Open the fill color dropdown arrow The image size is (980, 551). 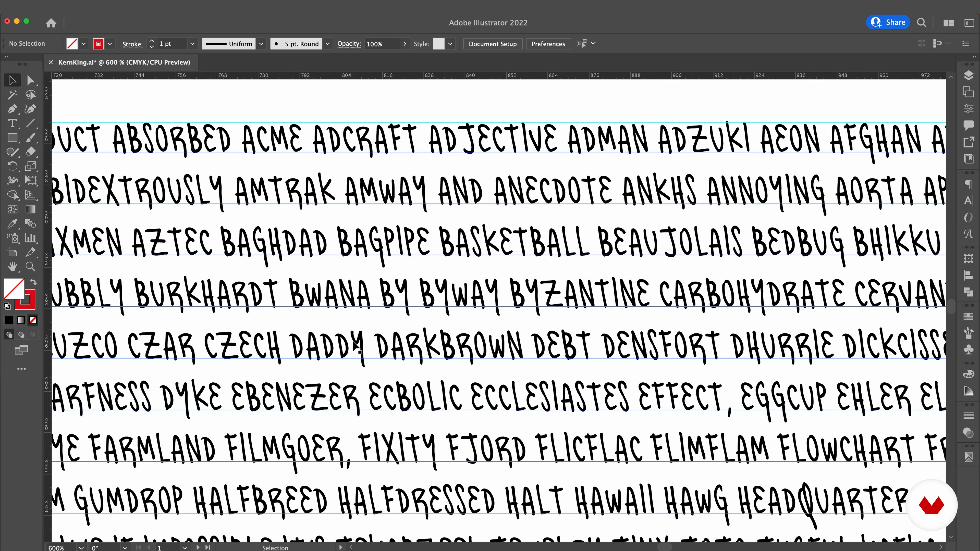click(84, 44)
